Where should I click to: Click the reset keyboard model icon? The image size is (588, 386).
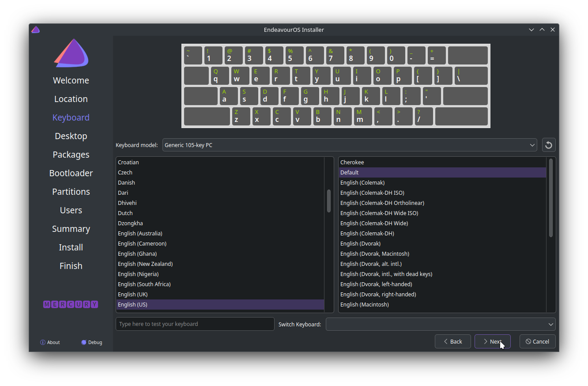click(x=549, y=145)
